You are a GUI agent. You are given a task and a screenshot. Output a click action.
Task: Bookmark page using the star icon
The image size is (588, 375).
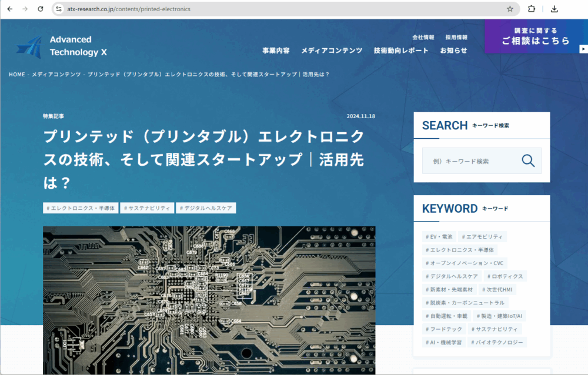click(x=510, y=9)
